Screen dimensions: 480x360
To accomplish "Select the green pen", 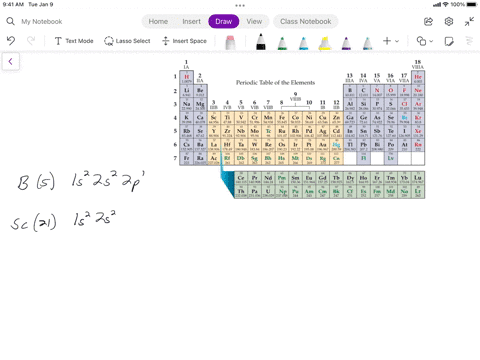I will (282, 43).
